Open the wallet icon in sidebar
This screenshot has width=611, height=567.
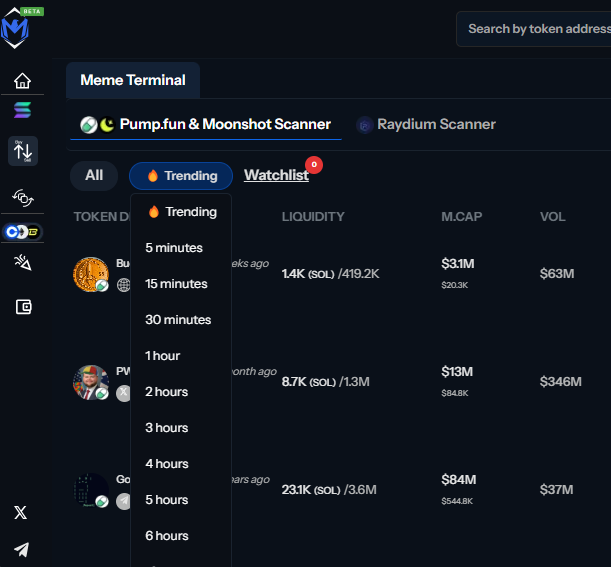click(23, 307)
